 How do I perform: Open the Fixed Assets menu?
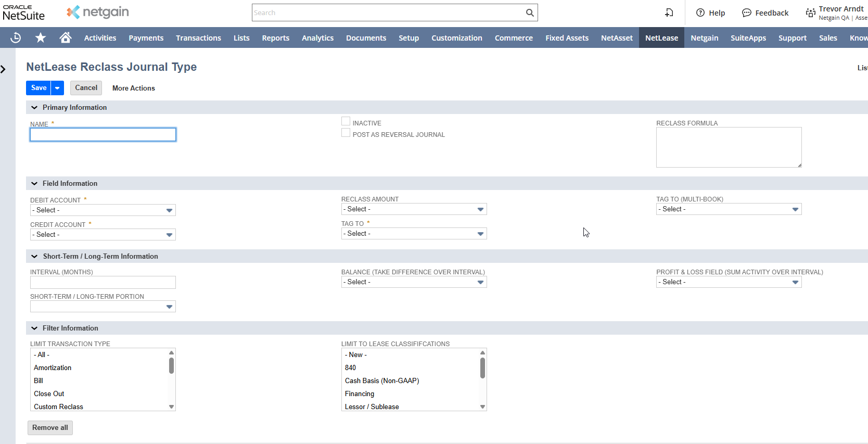(x=567, y=38)
